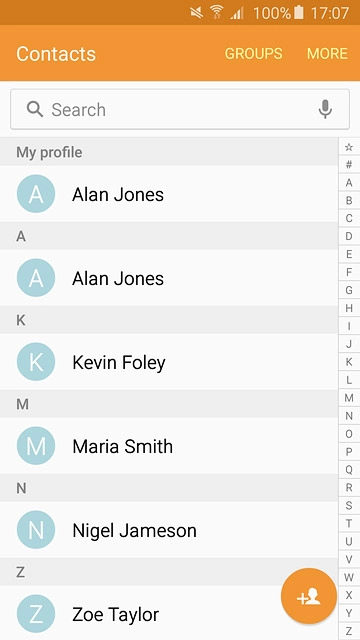The image size is (360, 640).
Task: Open Zoe Taylor contact entry
Action: coord(169,613)
